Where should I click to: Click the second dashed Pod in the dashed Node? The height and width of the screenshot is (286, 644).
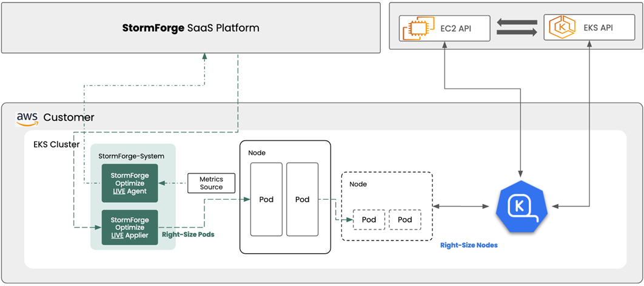[x=404, y=220]
